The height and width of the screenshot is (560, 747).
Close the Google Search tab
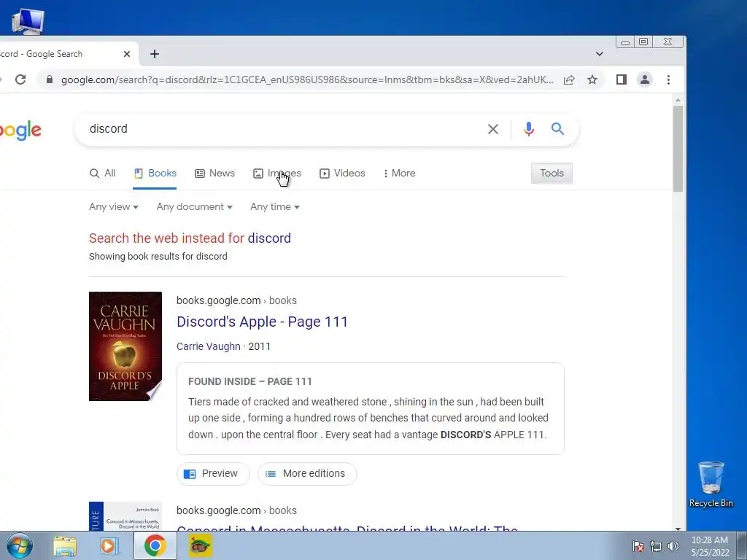[x=127, y=54]
